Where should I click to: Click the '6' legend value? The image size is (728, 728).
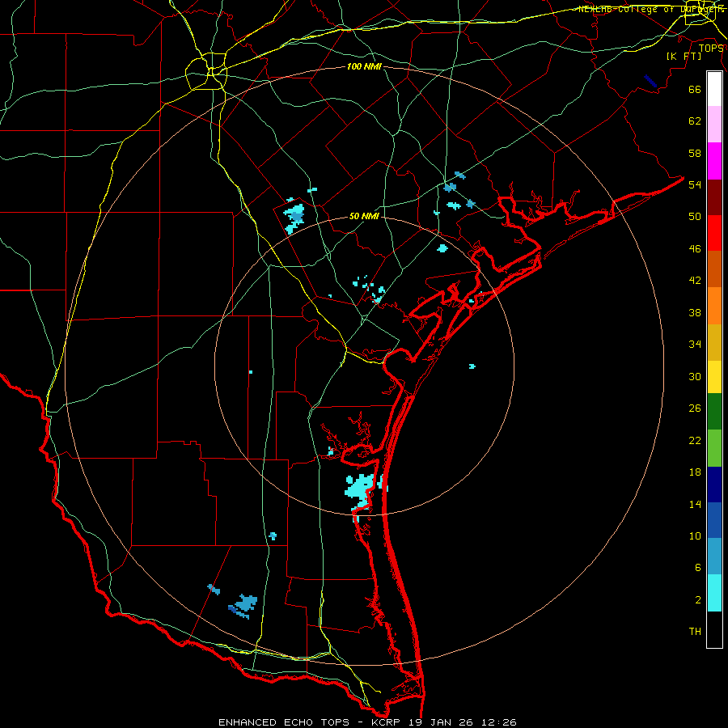(x=698, y=567)
